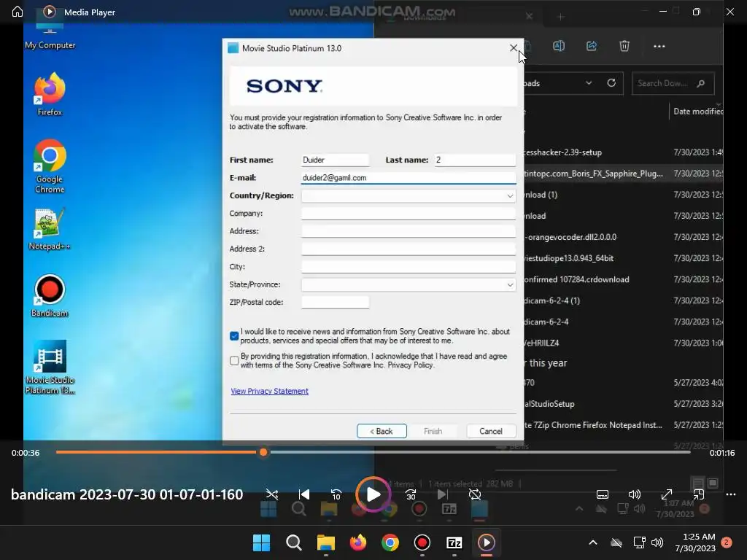The width and height of the screenshot is (747, 560).
Task: Select the Movie Studio Platinum desktop shortcut
Action: (x=50, y=367)
